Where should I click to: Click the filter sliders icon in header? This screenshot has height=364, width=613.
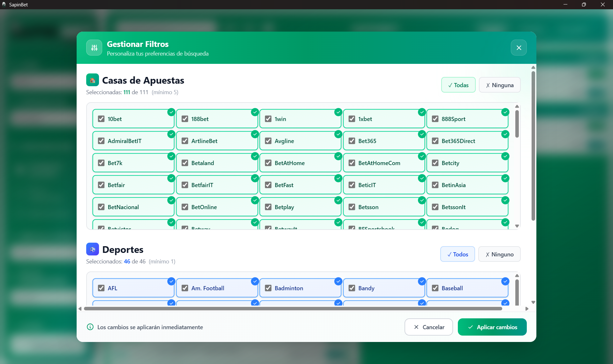click(x=94, y=48)
